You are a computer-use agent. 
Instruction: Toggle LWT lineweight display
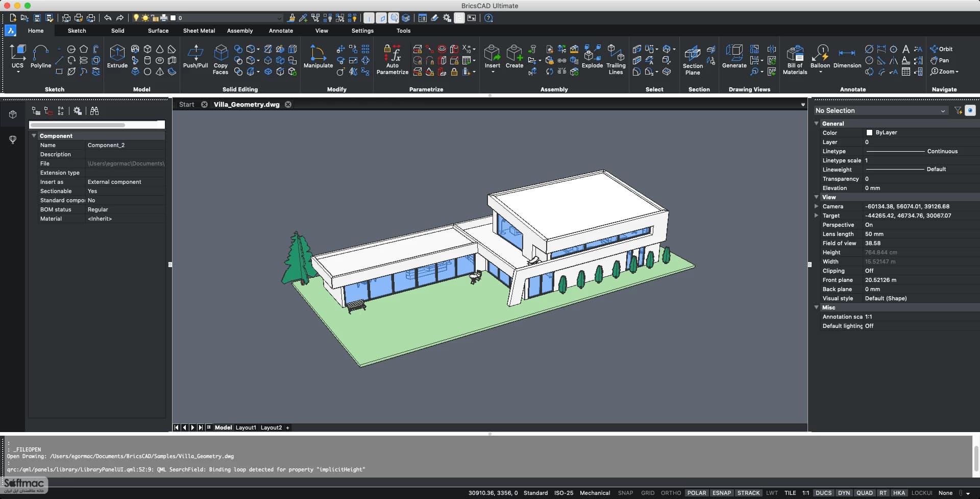(772, 493)
